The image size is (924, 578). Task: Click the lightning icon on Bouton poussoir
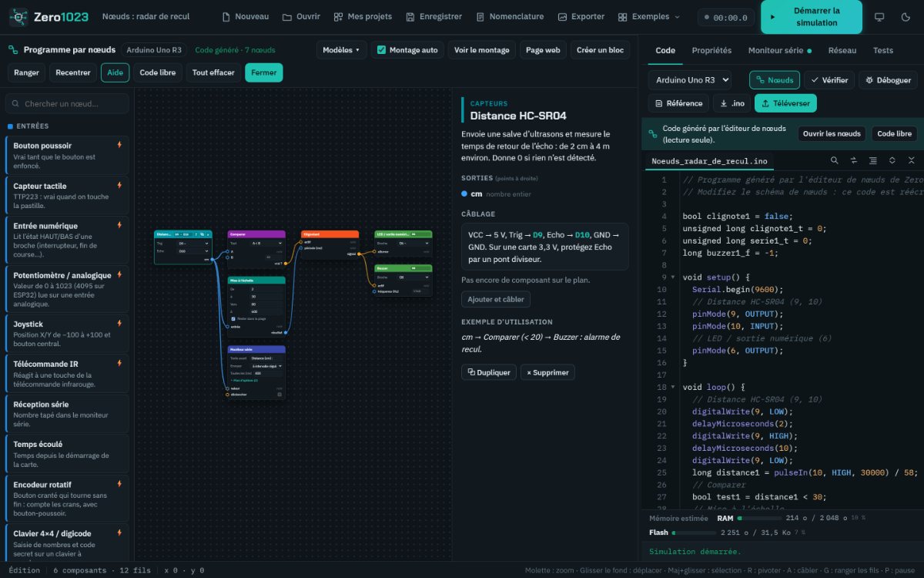pos(119,144)
